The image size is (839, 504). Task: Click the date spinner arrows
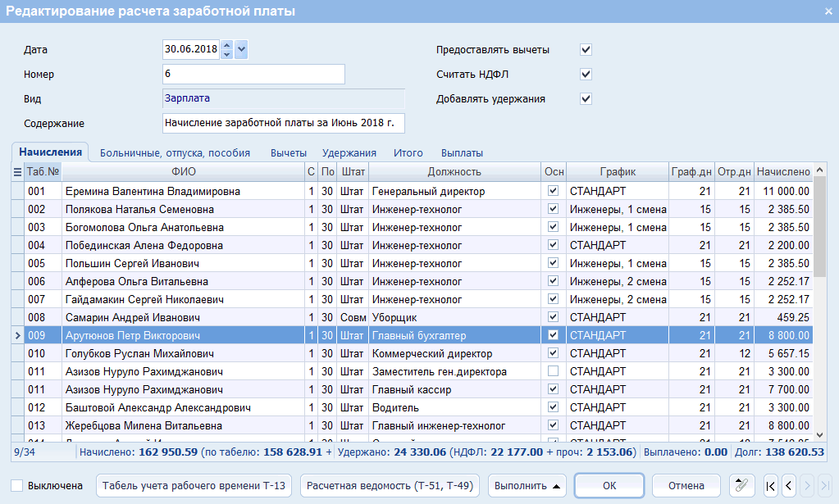pos(227,49)
